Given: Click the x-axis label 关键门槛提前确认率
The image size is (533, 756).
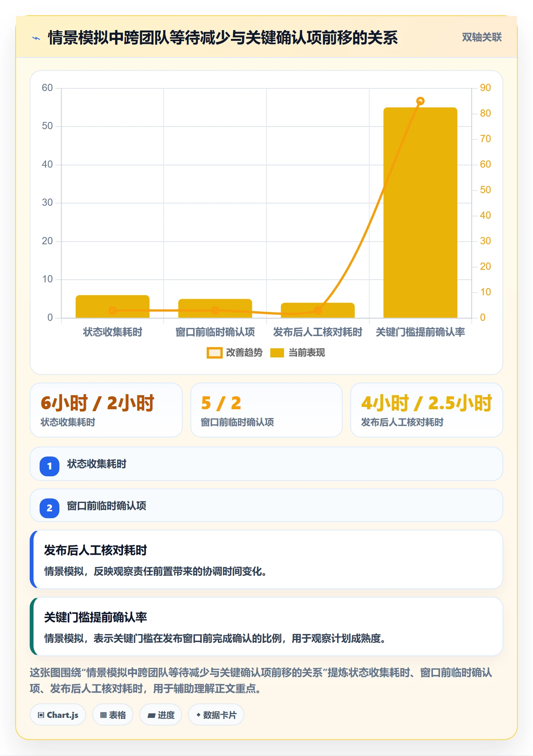Looking at the screenshot, I should (x=420, y=332).
